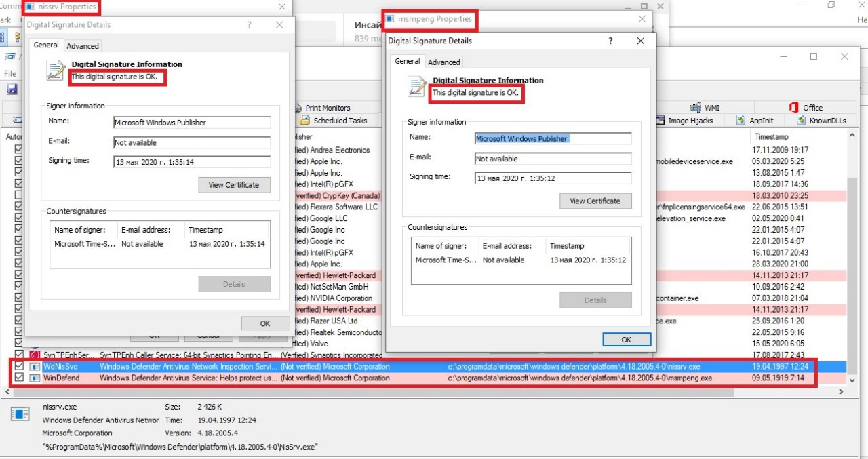Switch to Advanced tab in nissrv signature dialog
This screenshot has height=459, width=868.
pyautogui.click(x=83, y=46)
